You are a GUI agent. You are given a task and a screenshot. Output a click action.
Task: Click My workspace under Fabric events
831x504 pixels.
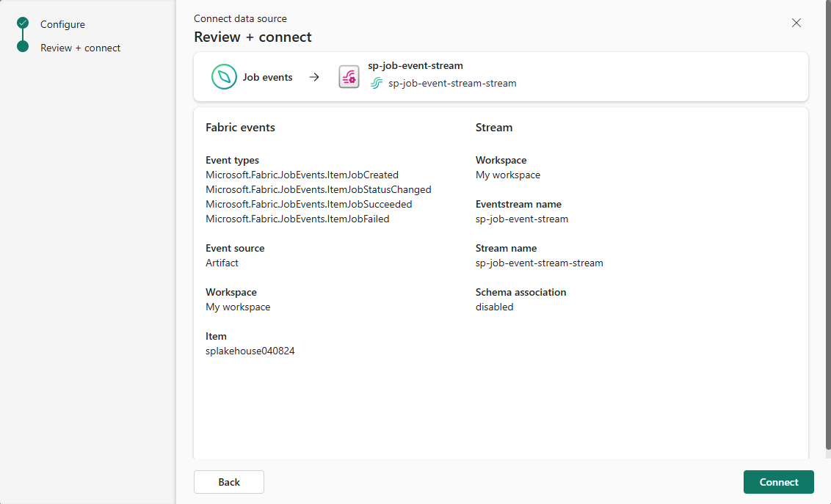tap(238, 307)
